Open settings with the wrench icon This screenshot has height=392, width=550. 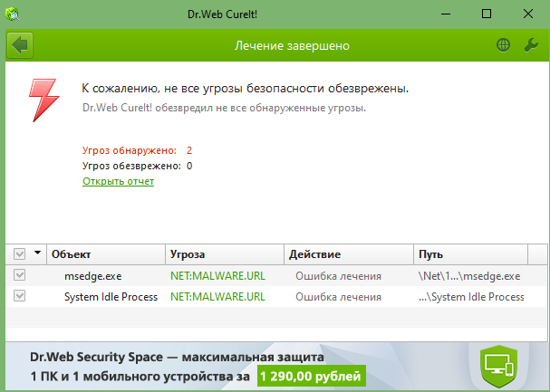[531, 45]
